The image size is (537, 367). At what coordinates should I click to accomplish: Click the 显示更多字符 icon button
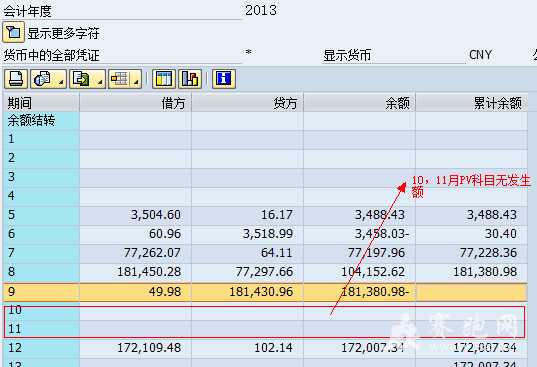click(x=13, y=32)
